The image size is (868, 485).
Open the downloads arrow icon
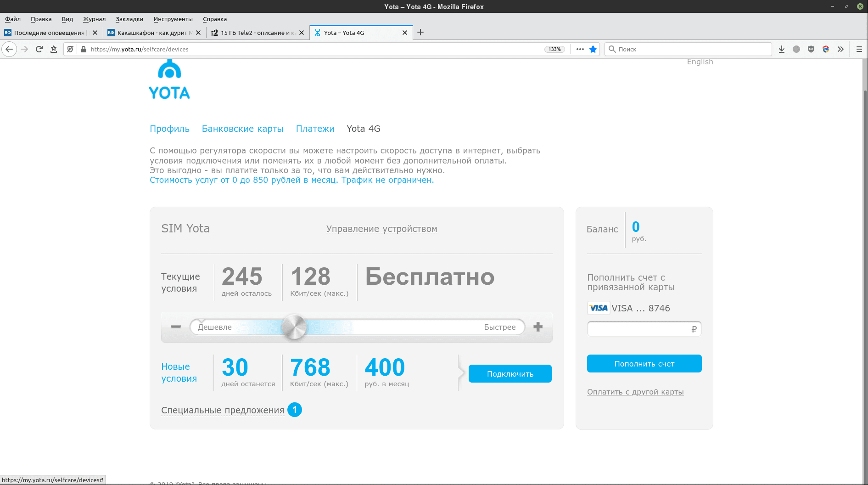pos(782,49)
